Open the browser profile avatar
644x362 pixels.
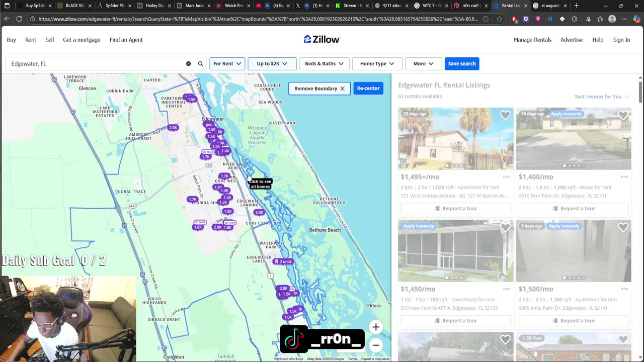(612, 19)
